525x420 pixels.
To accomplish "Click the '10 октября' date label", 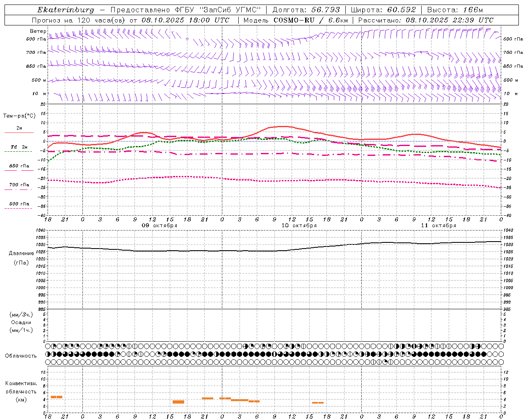I will pyautogui.click(x=299, y=226).
